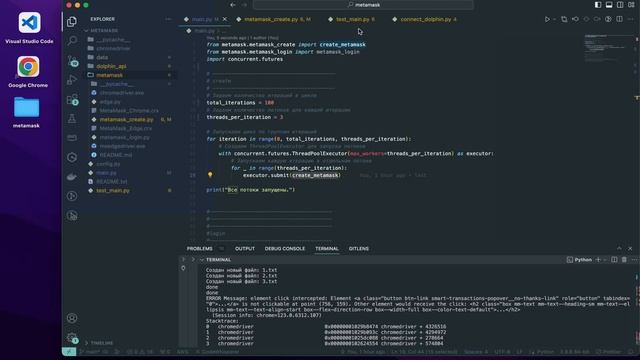The height and width of the screenshot is (360, 640).
Task: Maximize the panel with the up chevron
Action: [619, 248]
